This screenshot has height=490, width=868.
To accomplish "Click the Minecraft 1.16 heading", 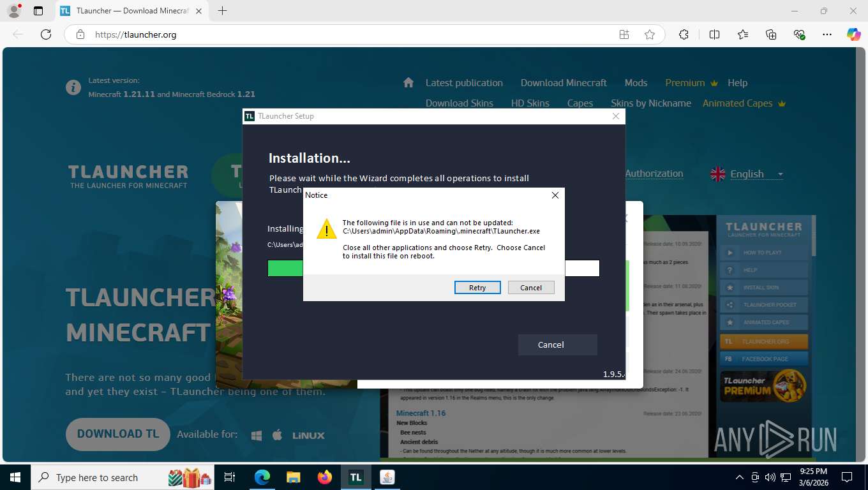I will point(421,413).
